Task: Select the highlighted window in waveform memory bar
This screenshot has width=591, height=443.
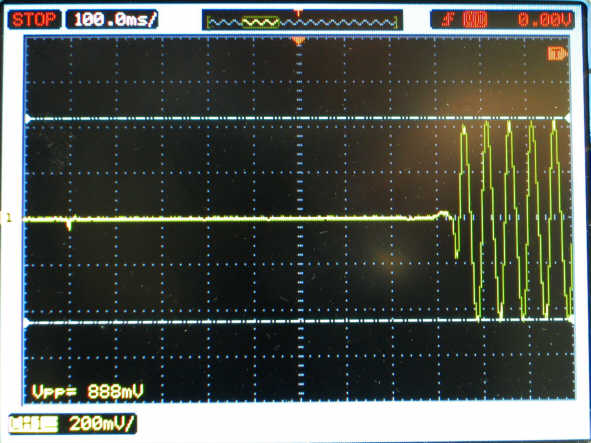Action: (261, 23)
